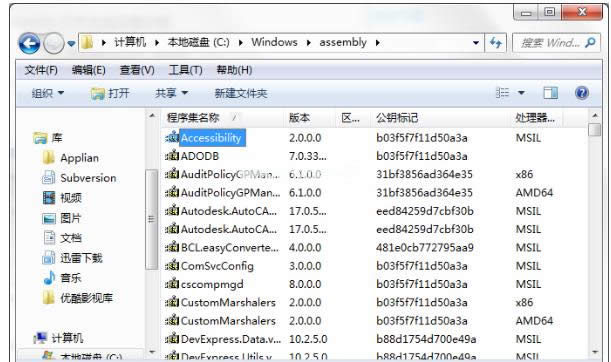Open the 共享 share dropdown
This screenshot has height=362, width=611.
click(x=171, y=93)
